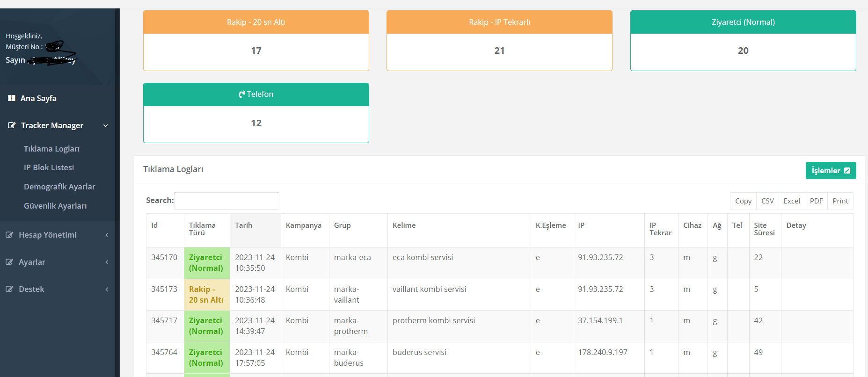868x377 pixels.
Task: Click 'Ziyaretci (Normal)' cell in row 345170
Action: (206, 263)
